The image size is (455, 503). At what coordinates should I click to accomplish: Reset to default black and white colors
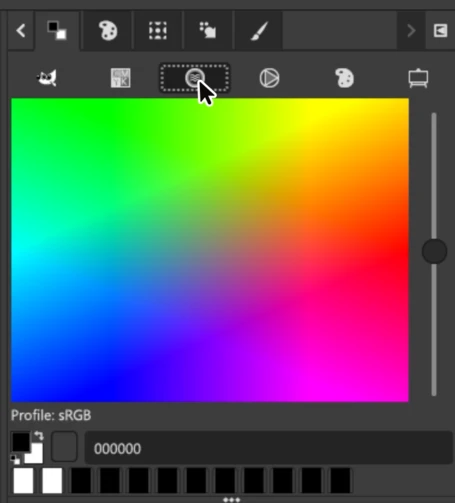[x=15, y=460]
